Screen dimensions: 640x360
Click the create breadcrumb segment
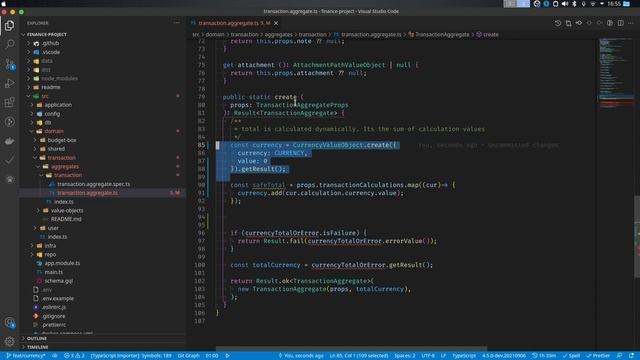pyautogui.click(x=487, y=35)
